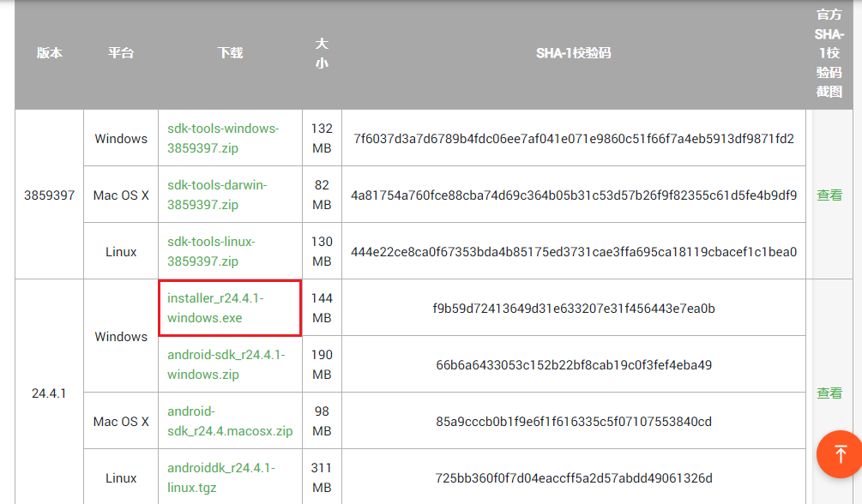The width and height of the screenshot is (862, 504).
Task: Open 查看 link for version 3859397
Action: [829, 195]
